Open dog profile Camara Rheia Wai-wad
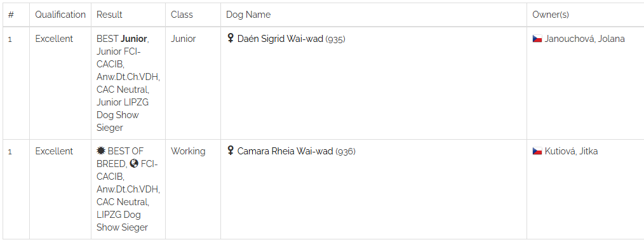The image size is (644, 242). (285, 151)
